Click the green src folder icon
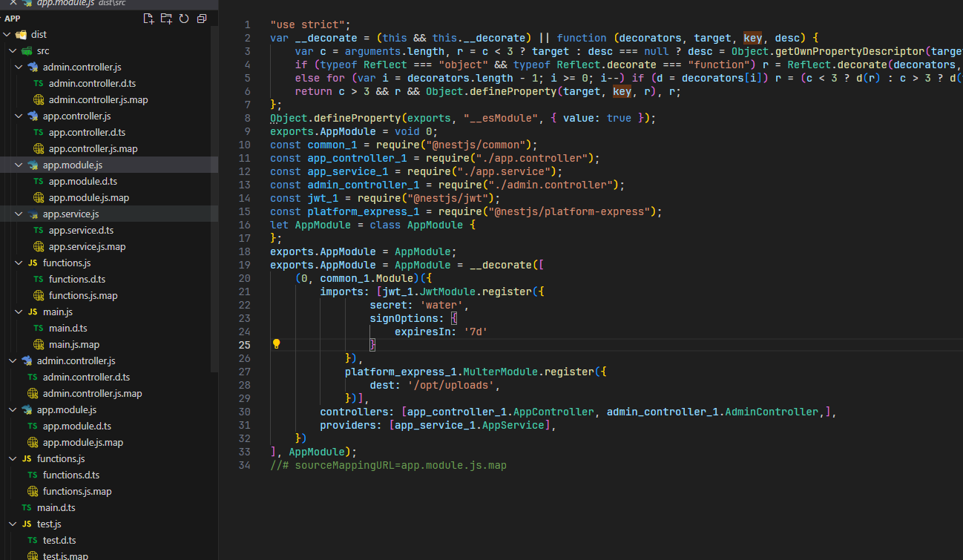 pyautogui.click(x=27, y=51)
